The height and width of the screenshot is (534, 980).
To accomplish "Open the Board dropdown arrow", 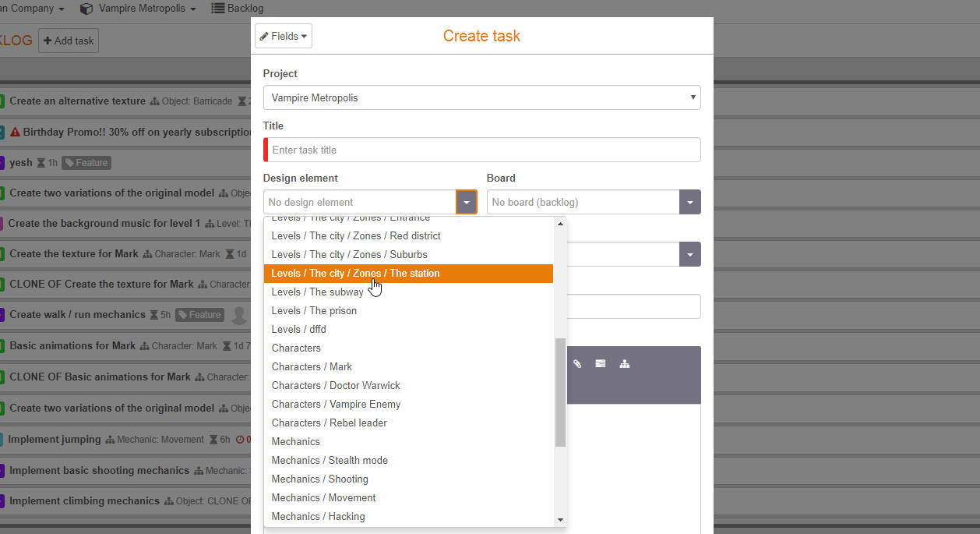I will click(689, 202).
